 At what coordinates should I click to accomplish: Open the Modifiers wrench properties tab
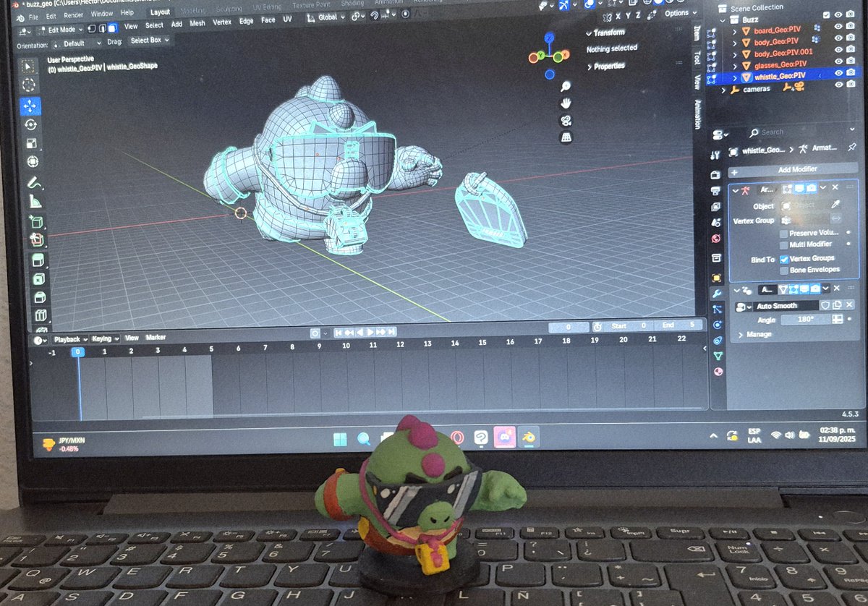click(717, 294)
